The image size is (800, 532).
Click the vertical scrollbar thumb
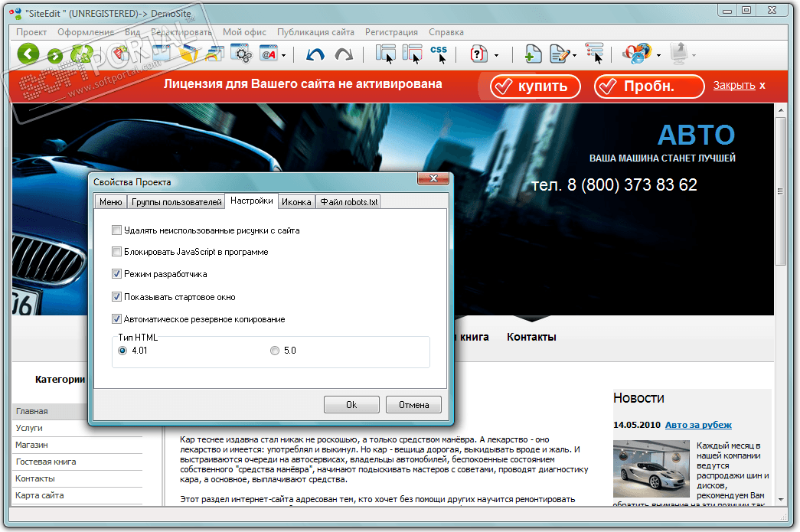coord(780,191)
